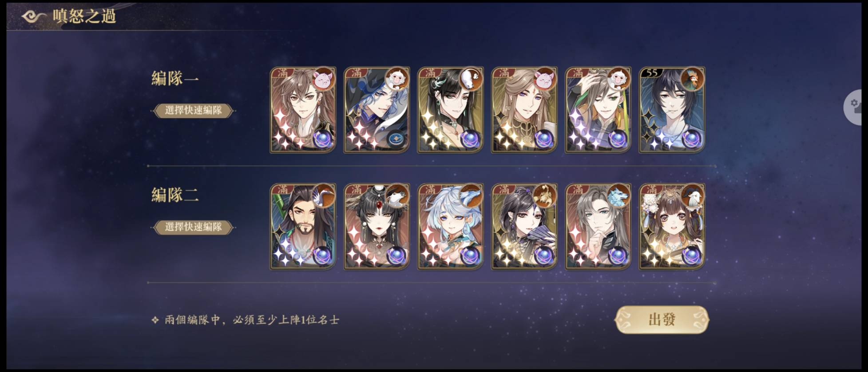This screenshot has height=372, width=868.
Task: Select the level 55 dark-haired character card
Action: pyautogui.click(x=672, y=110)
